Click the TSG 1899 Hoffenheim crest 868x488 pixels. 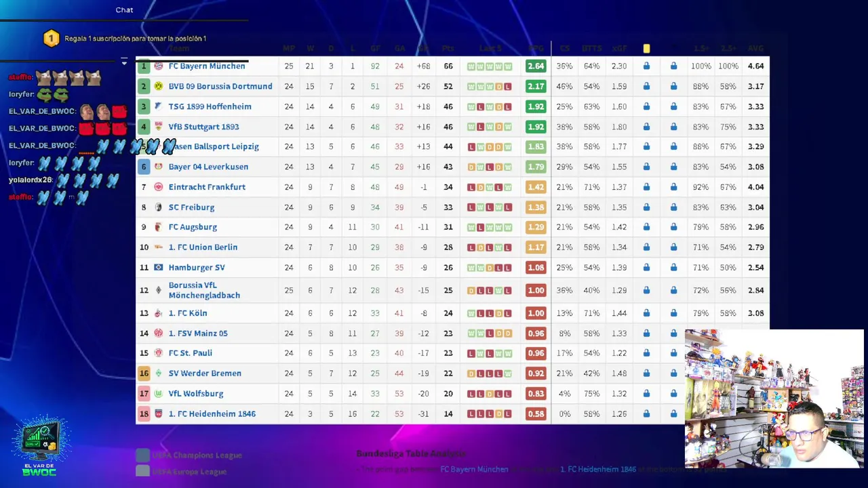[x=158, y=106]
